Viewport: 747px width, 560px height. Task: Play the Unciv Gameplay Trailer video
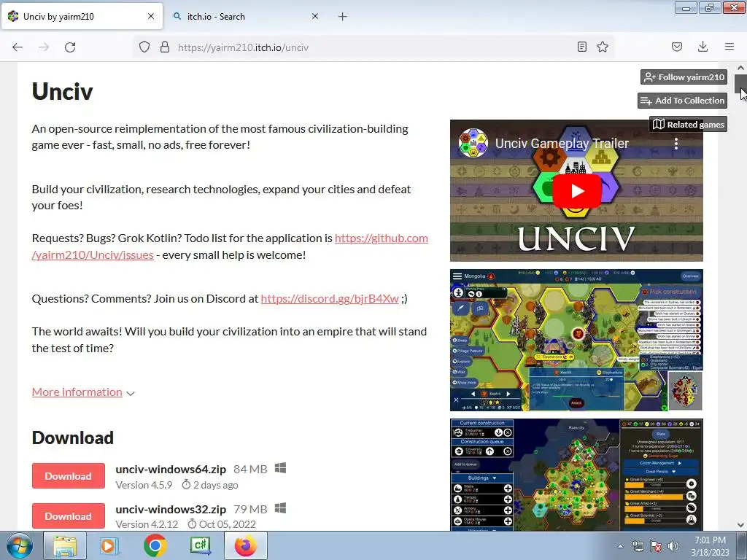point(577,191)
